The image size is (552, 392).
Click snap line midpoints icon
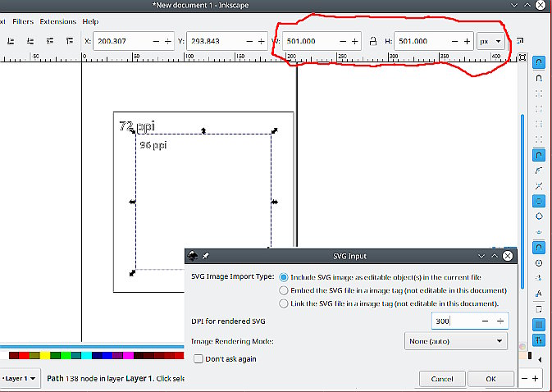(x=539, y=232)
